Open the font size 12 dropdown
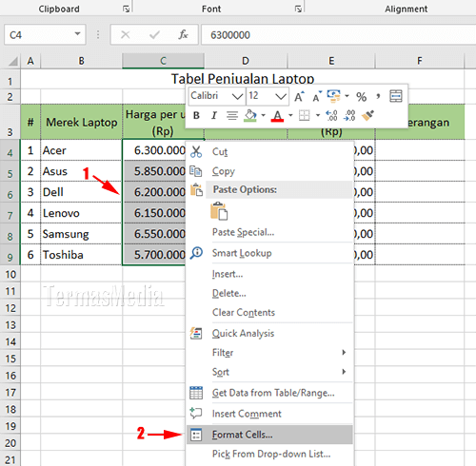Image resolution: width=476 pixels, height=466 pixels. coord(281,96)
